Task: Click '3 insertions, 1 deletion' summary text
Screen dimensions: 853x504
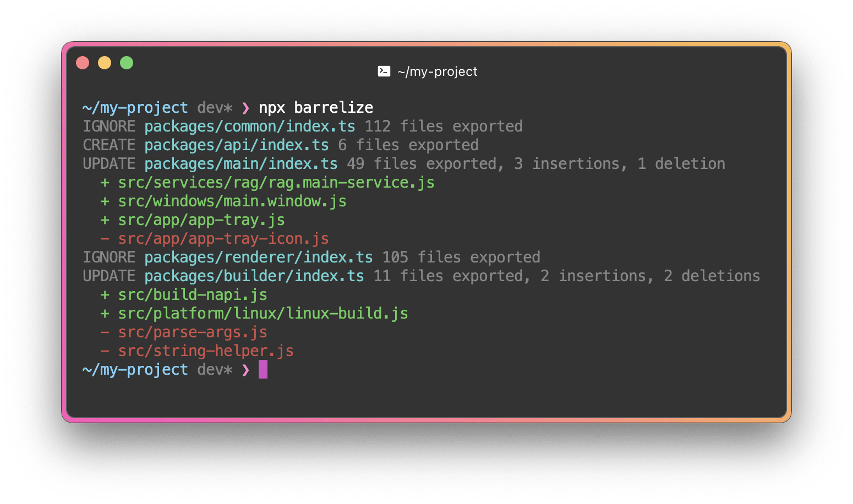Action: tap(620, 163)
